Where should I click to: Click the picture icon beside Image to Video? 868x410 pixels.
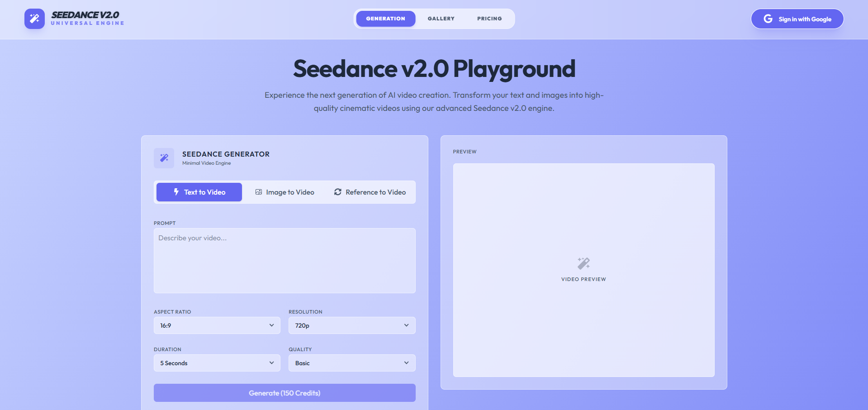click(x=259, y=192)
